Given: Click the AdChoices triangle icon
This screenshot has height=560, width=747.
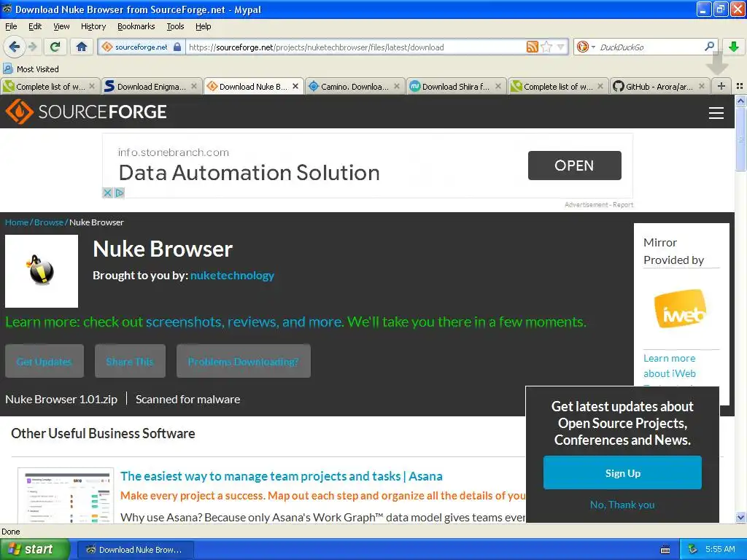Looking at the screenshot, I should [119, 192].
